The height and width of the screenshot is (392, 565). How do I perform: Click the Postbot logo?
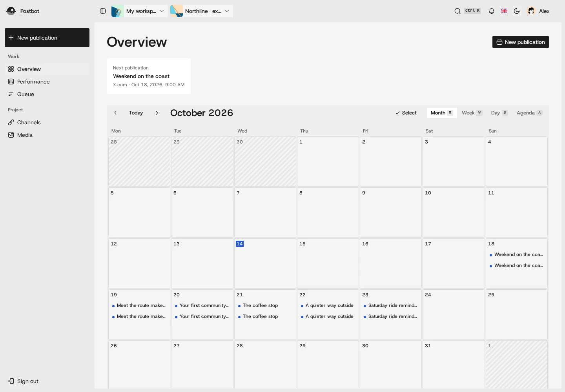(11, 11)
